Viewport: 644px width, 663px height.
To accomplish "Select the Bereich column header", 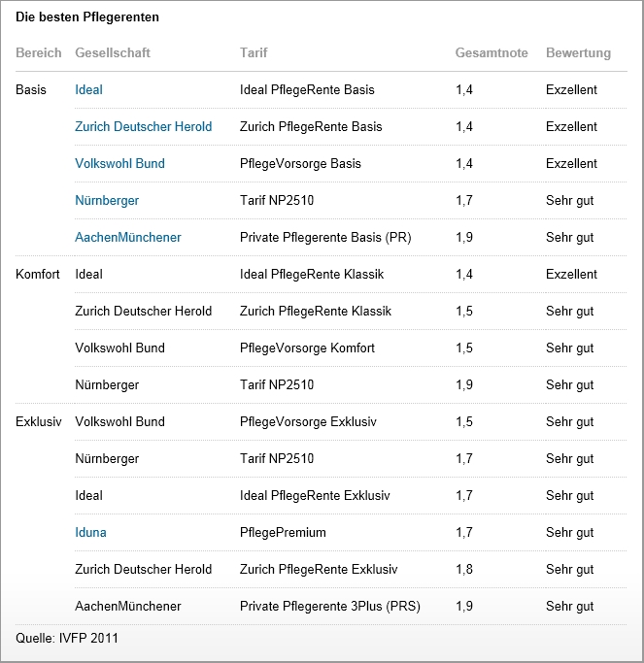I will [x=39, y=52].
